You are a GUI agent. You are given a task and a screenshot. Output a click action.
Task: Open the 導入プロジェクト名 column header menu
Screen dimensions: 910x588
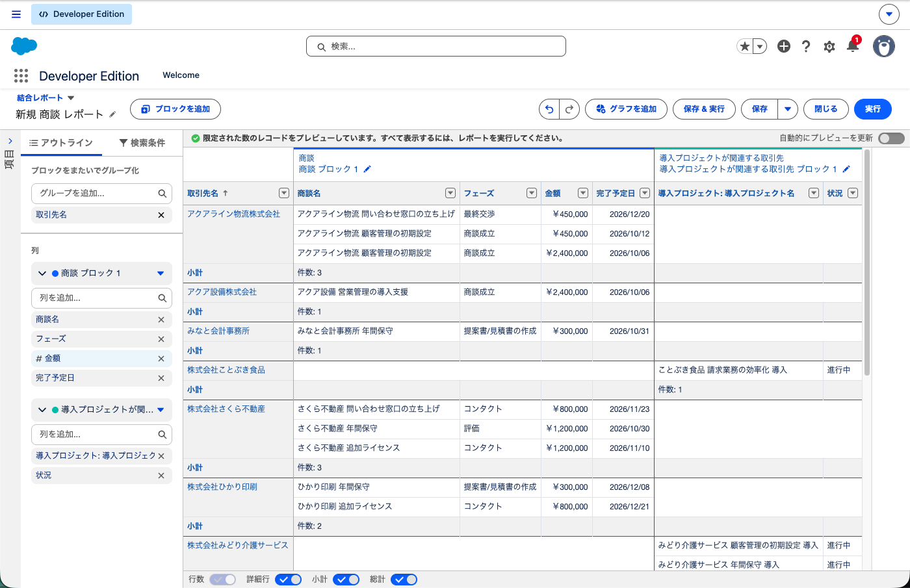point(814,193)
